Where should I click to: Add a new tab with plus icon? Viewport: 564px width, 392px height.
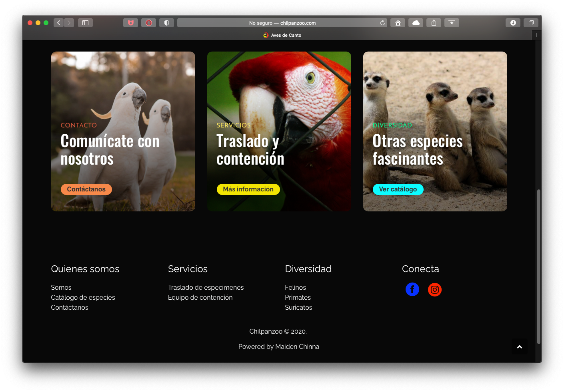[536, 35]
